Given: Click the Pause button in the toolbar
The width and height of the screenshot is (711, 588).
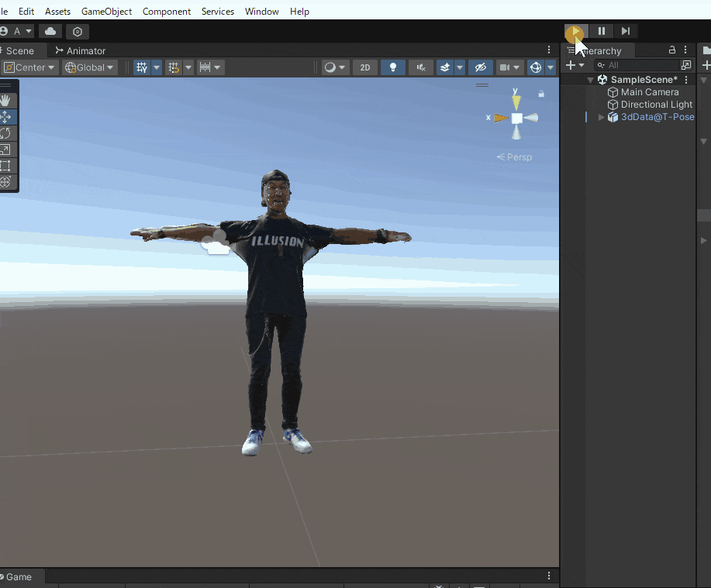Looking at the screenshot, I should coord(601,31).
